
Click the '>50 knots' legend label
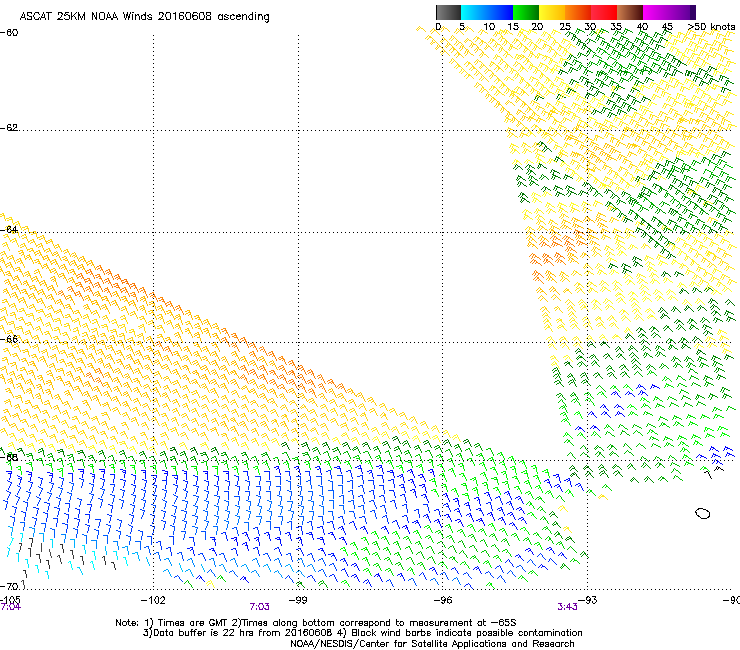[711, 27]
